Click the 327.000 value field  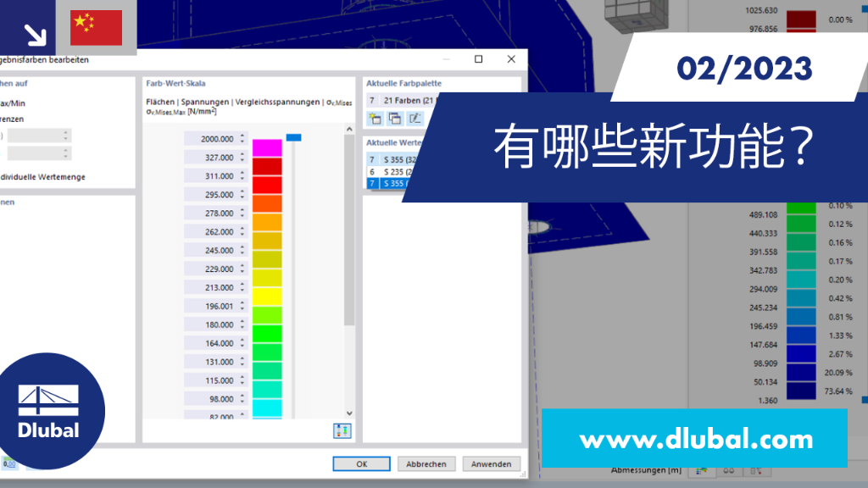pyautogui.click(x=212, y=158)
